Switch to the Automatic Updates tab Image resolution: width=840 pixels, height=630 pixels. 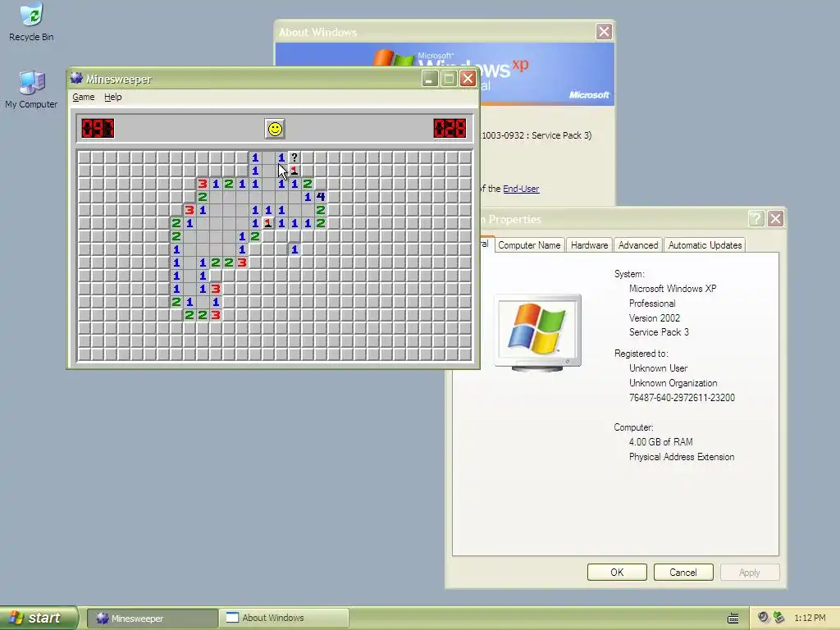pyautogui.click(x=705, y=244)
